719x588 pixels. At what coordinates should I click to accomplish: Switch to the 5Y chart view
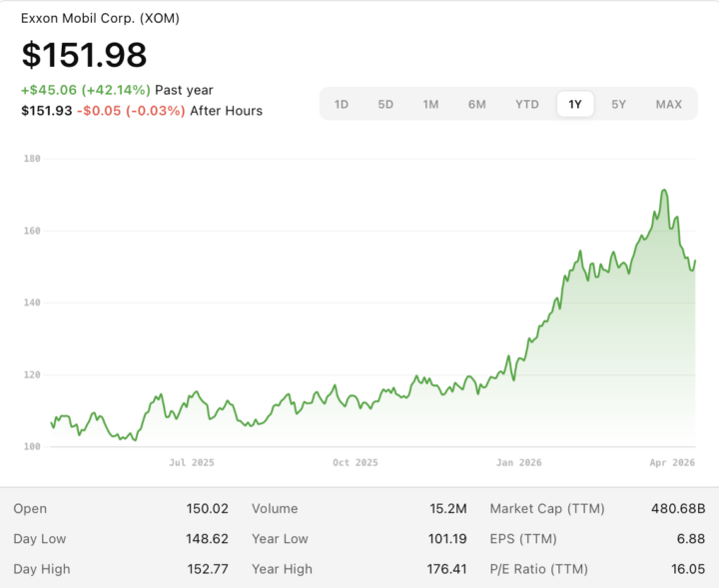tap(618, 105)
